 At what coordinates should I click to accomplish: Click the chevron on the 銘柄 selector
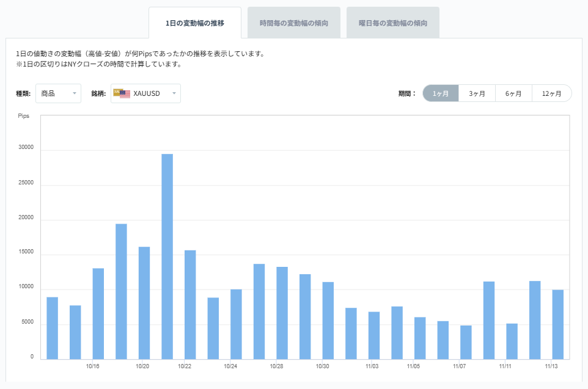tap(173, 93)
